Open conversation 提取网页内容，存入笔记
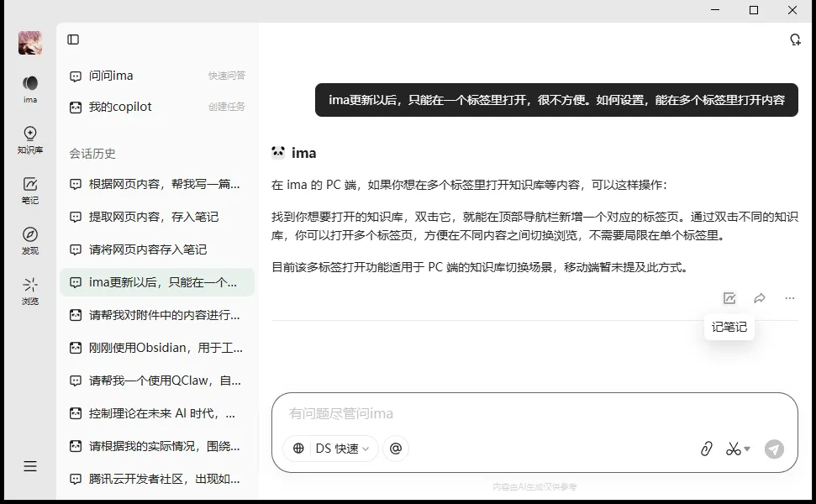Screen dimensions: 816x504 tap(157, 217)
